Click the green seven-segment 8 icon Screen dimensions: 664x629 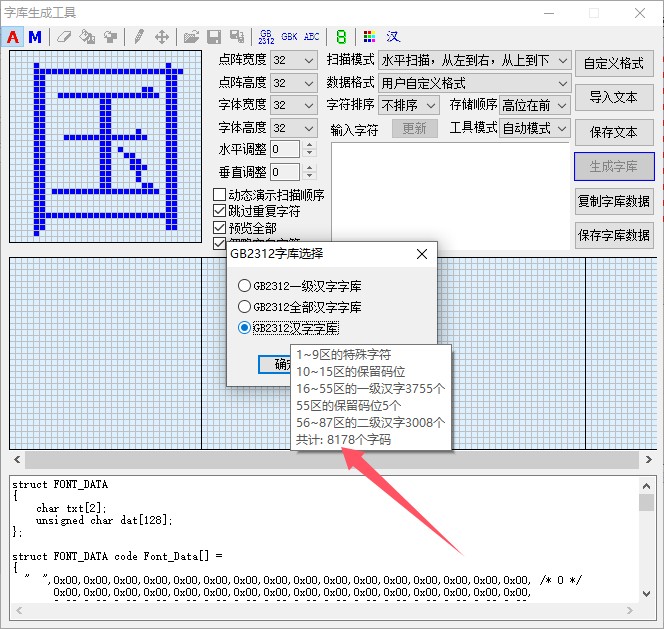[x=341, y=37]
